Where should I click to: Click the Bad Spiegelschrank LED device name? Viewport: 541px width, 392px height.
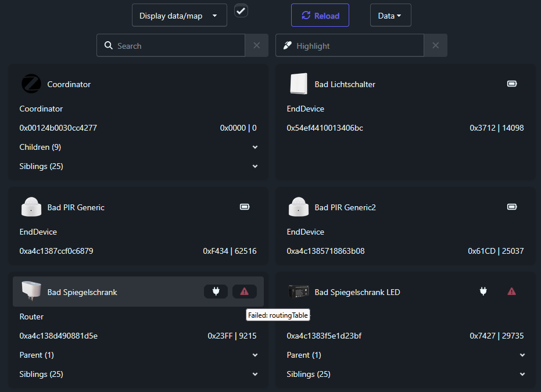(x=357, y=292)
